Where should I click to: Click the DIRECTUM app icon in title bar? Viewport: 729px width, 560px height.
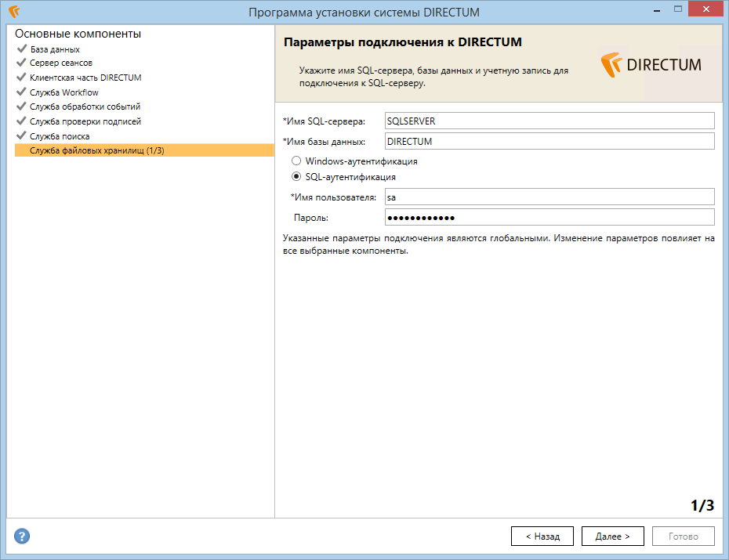(x=14, y=12)
